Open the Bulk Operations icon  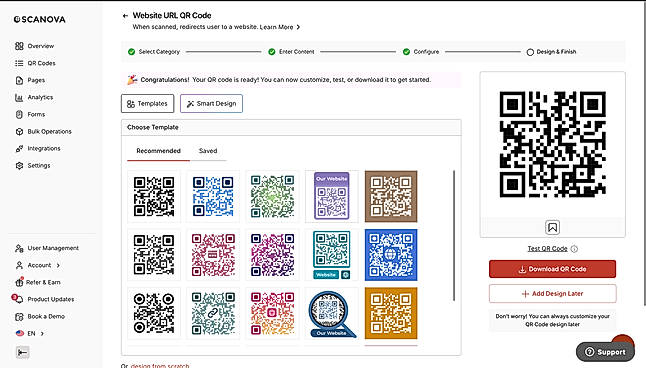pyautogui.click(x=19, y=131)
